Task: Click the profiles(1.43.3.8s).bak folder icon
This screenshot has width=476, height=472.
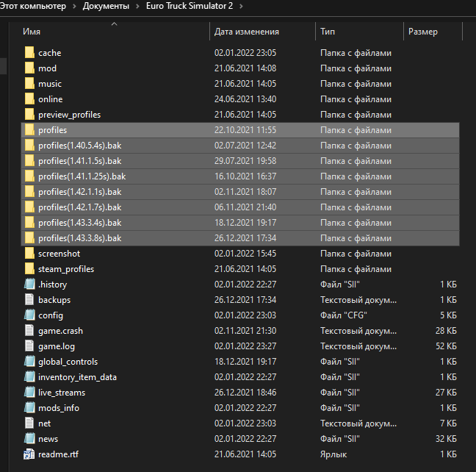Action: (x=29, y=238)
